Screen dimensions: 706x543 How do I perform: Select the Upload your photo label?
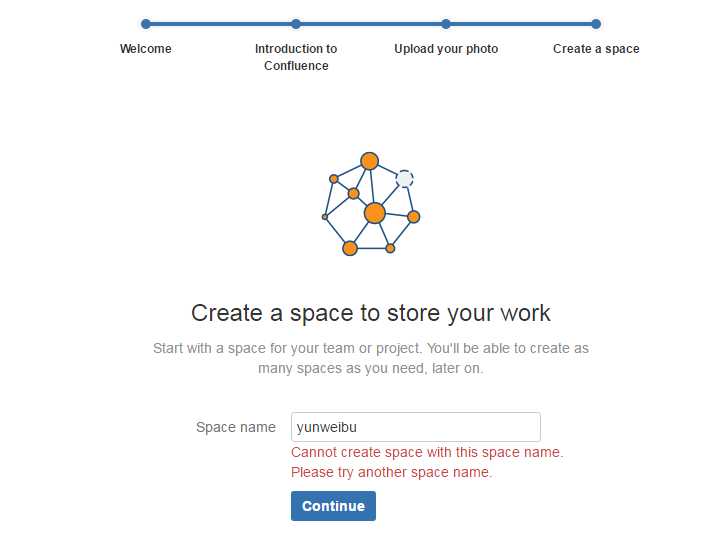point(446,49)
